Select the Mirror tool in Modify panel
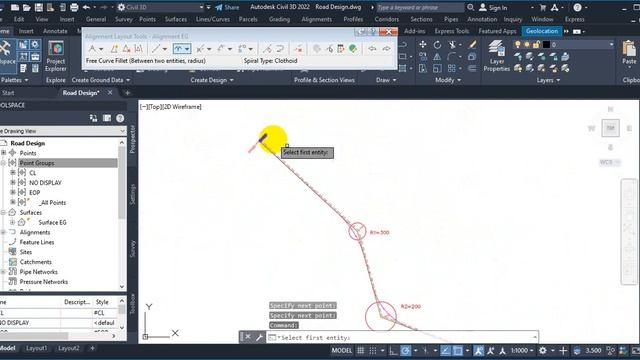Viewport: 640px width, 360px height. (x=437, y=57)
